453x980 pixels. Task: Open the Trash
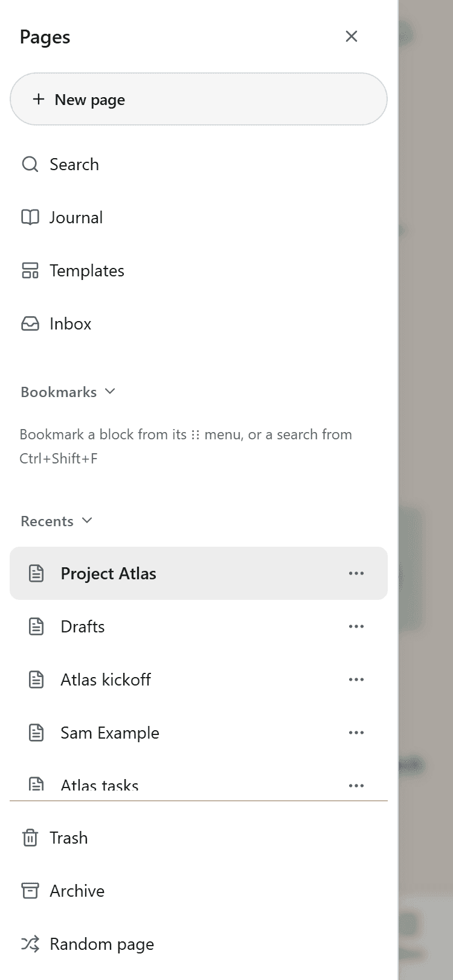click(199, 838)
